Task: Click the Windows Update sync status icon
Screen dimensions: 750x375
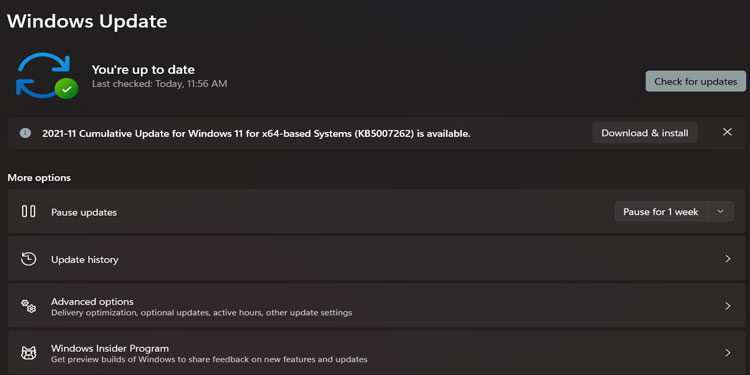Action: tap(46, 75)
